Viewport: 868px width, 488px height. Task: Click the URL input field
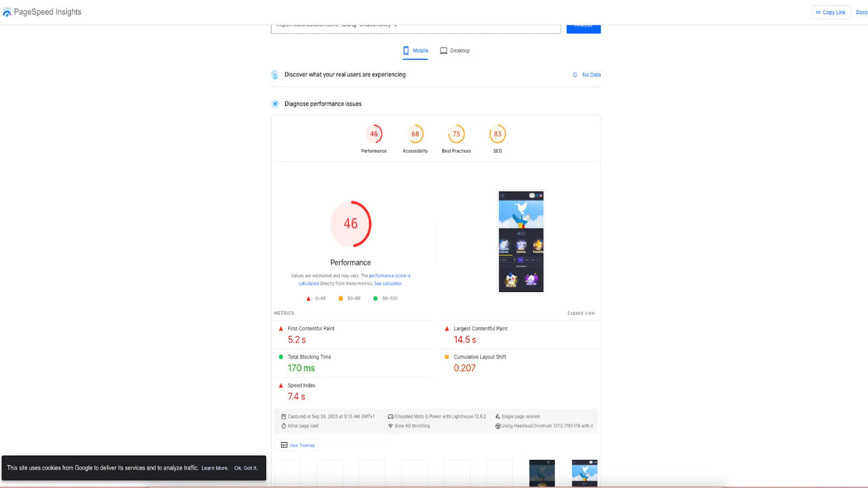pyautogui.click(x=415, y=28)
